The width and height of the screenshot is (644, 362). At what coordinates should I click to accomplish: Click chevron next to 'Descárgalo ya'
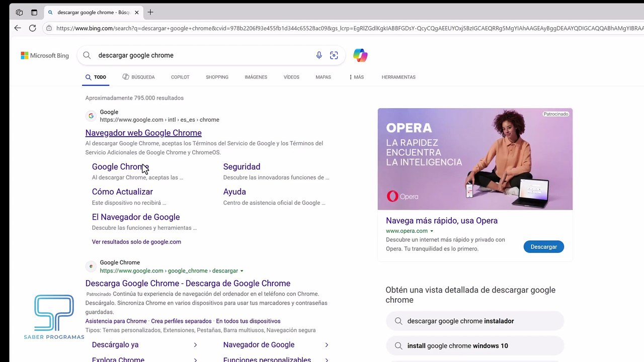click(x=195, y=345)
